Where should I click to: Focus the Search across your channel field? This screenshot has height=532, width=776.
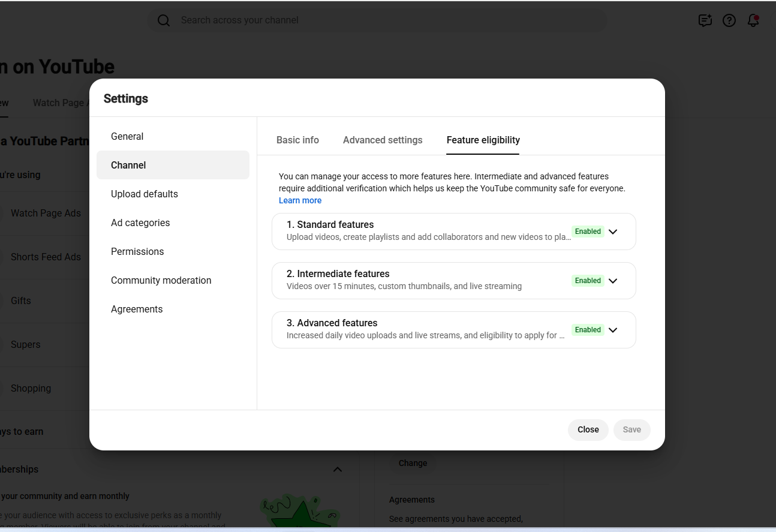(x=377, y=20)
